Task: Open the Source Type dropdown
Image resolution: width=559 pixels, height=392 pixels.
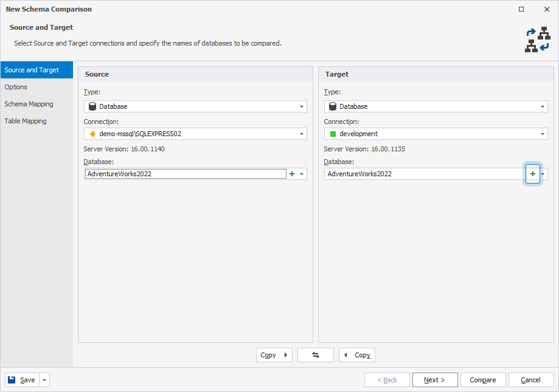Action: point(302,106)
